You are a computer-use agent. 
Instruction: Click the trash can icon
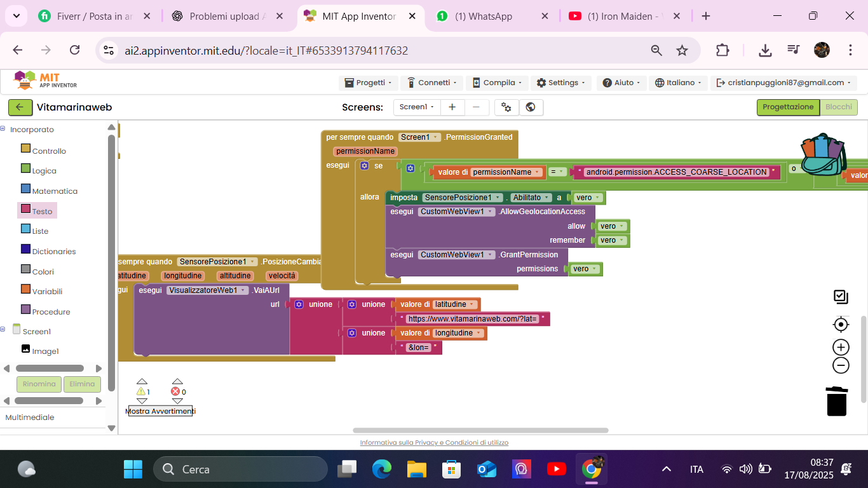pos(837,401)
